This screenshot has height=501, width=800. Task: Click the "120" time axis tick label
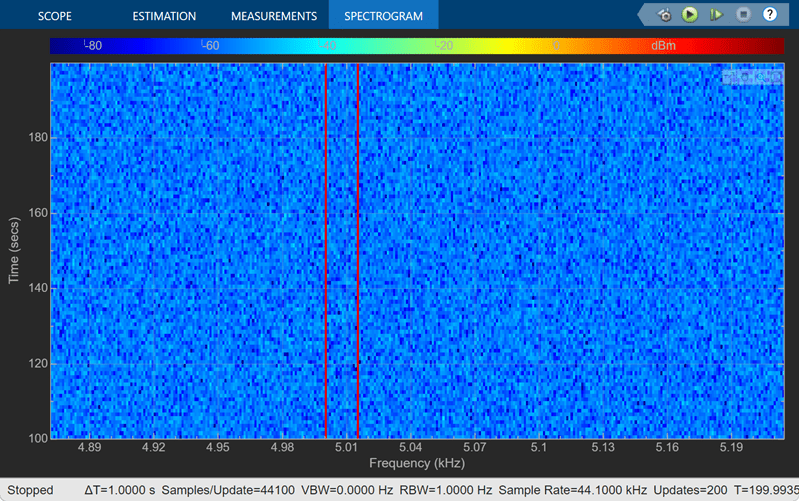[38, 363]
